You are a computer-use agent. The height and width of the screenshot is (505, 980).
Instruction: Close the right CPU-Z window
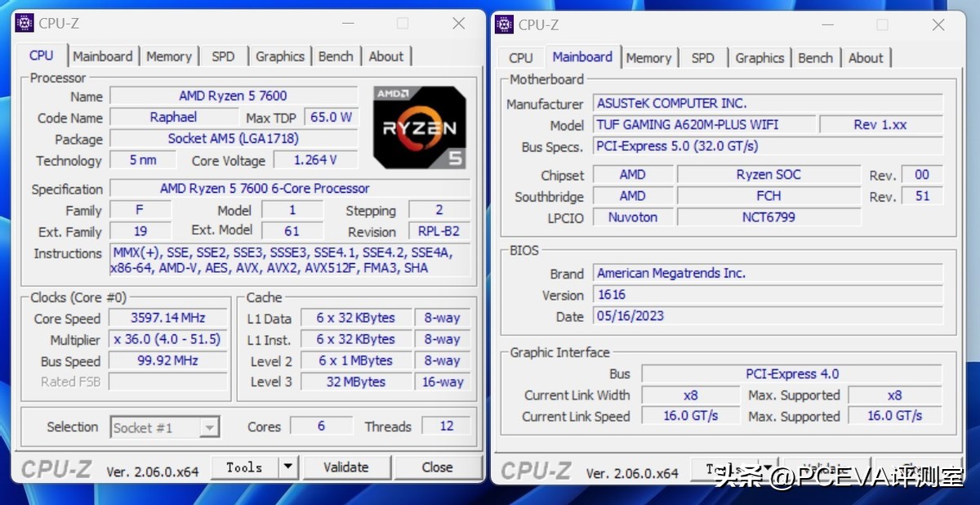[x=938, y=25]
